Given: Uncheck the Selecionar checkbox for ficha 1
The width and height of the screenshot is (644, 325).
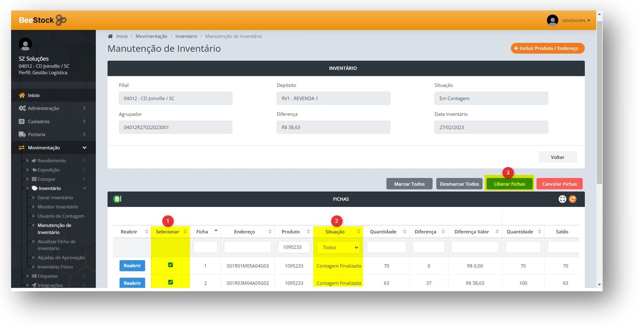Looking at the screenshot, I should [x=171, y=265].
